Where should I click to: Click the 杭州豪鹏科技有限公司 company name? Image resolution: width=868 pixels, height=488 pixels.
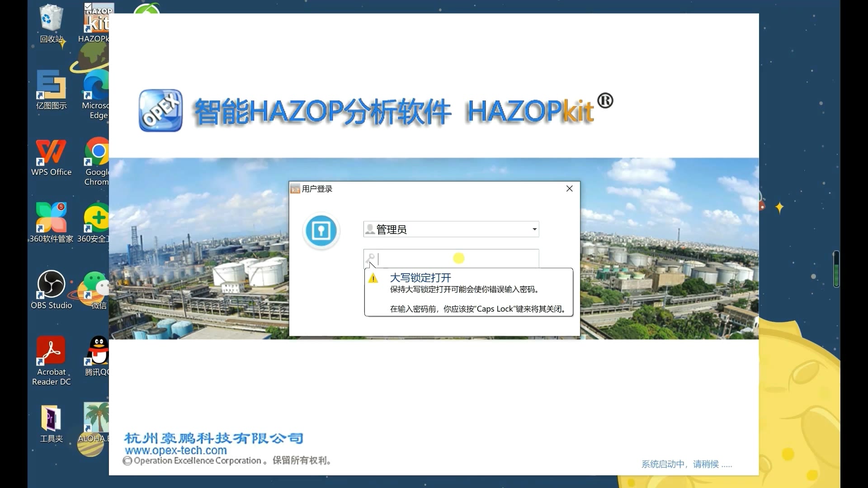(213, 438)
